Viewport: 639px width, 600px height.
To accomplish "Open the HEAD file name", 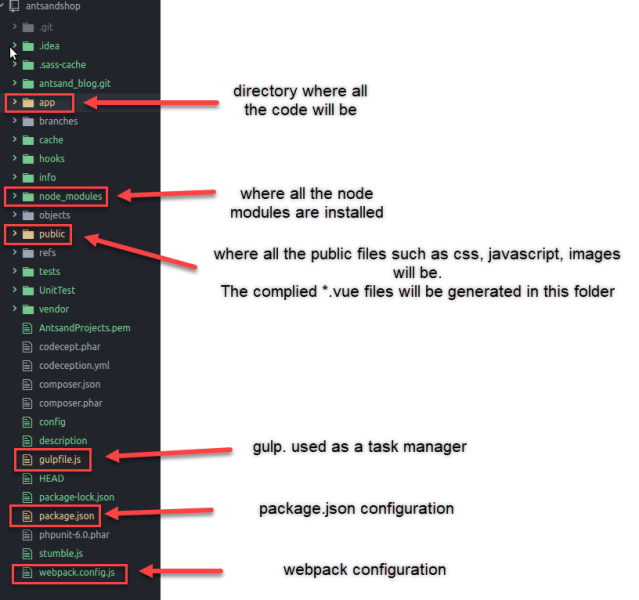I will tap(51, 479).
